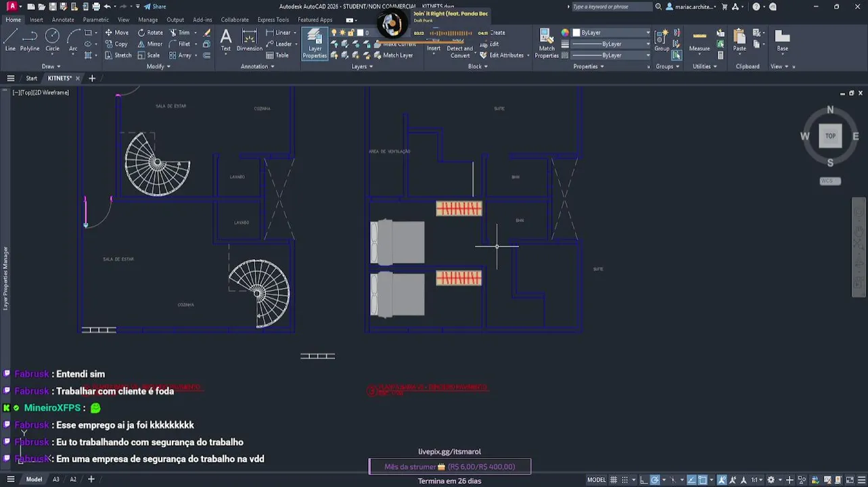Toggle isometric drafting in status bar
Screen dimensions: 868x487
[x=674, y=480]
